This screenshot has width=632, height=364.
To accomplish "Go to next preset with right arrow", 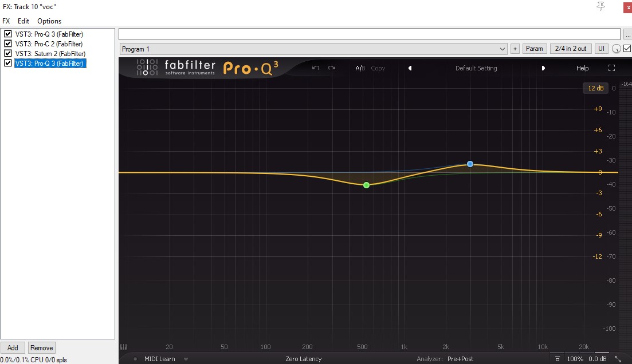I will [543, 68].
